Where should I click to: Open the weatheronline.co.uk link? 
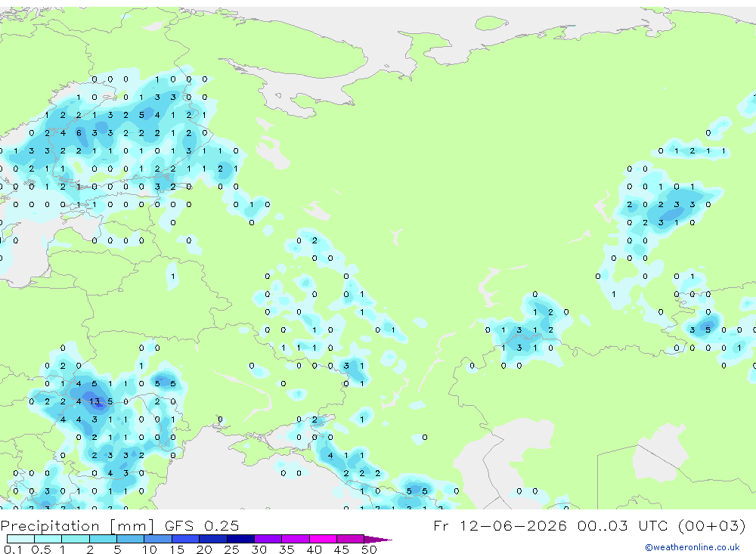point(692,547)
